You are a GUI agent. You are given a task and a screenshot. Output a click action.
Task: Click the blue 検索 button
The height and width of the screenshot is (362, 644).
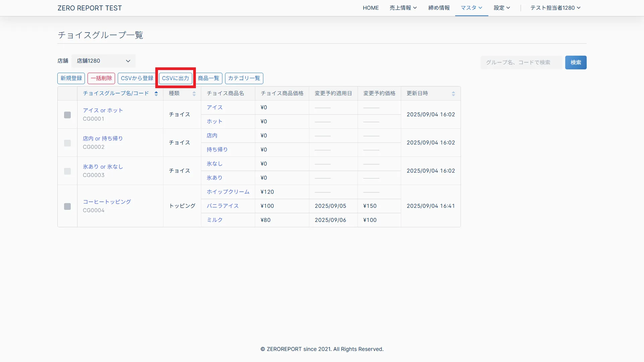[576, 62]
